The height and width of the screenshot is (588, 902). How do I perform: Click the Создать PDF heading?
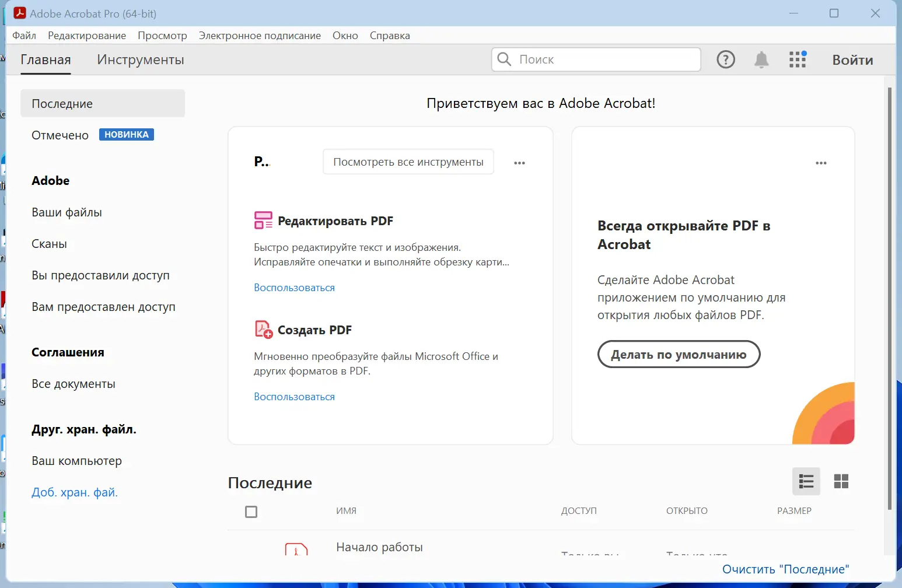tap(315, 330)
